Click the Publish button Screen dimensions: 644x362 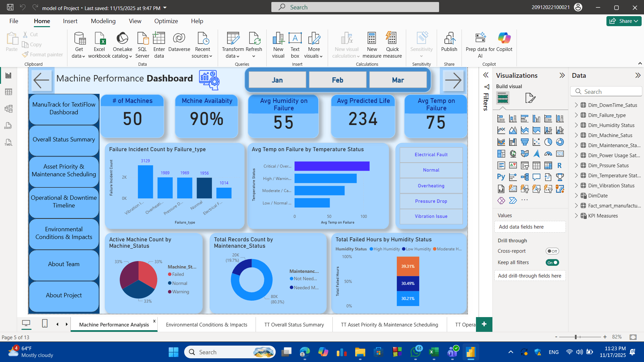click(449, 44)
